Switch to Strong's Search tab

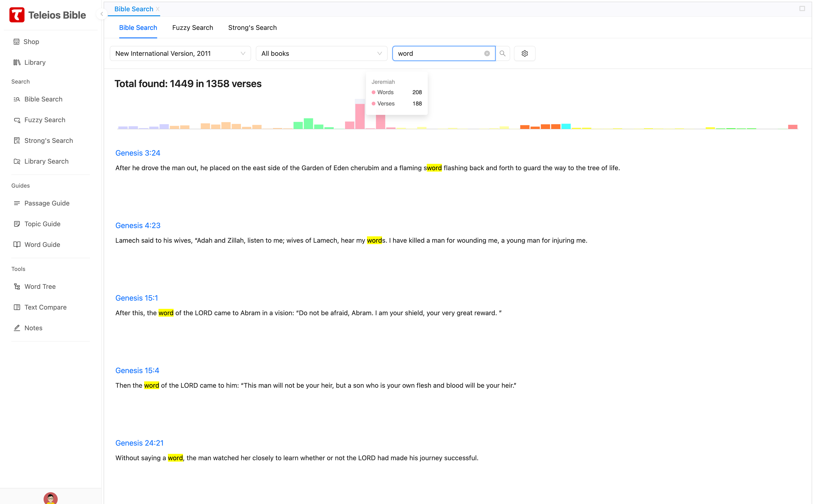pos(252,28)
